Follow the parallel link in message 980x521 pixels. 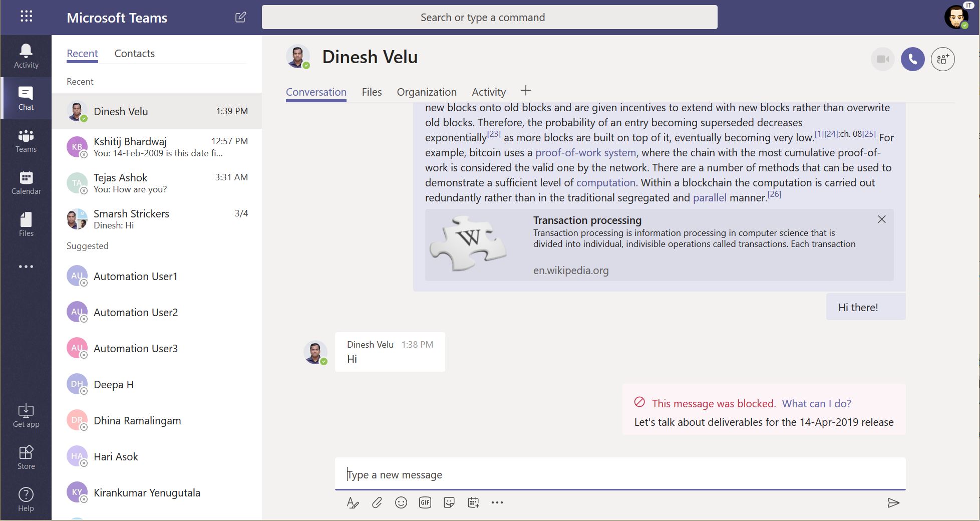[709, 198]
